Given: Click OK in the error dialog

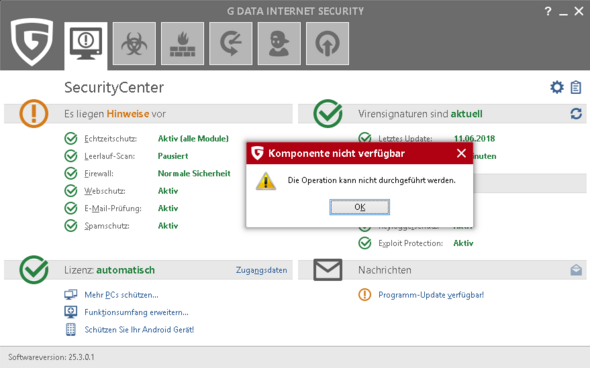Looking at the screenshot, I should pyautogui.click(x=360, y=207).
